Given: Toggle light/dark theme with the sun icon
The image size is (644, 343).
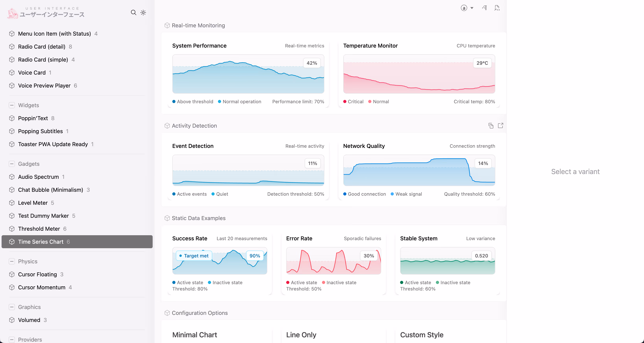Looking at the screenshot, I should pyautogui.click(x=143, y=12).
